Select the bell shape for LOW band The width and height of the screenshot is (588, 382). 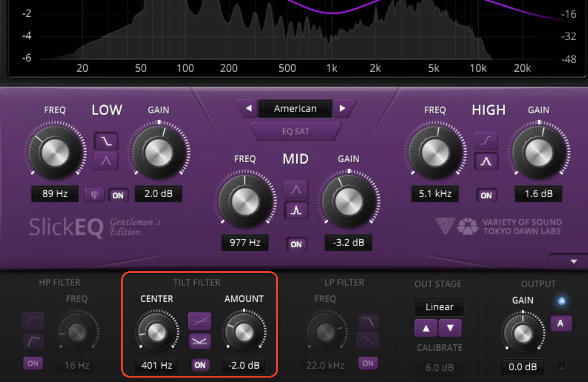(106, 161)
